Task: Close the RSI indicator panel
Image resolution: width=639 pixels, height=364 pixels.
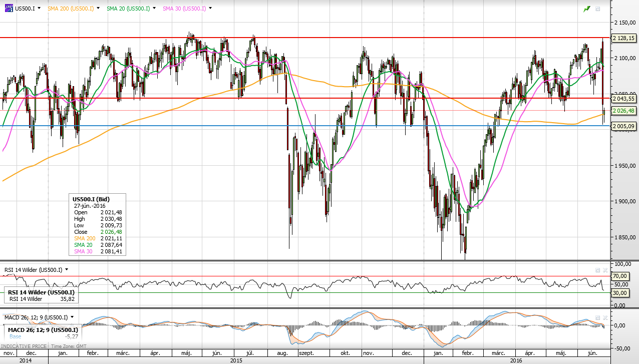Action: point(605,269)
